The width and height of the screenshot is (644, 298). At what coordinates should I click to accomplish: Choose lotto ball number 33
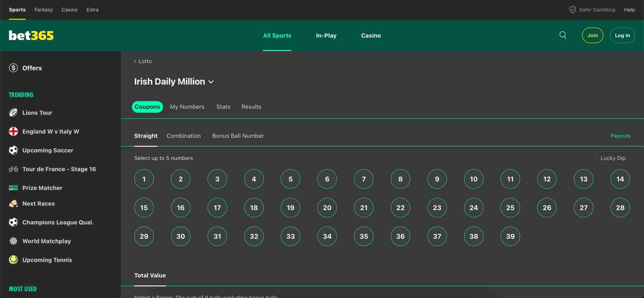(x=290, y=236)
